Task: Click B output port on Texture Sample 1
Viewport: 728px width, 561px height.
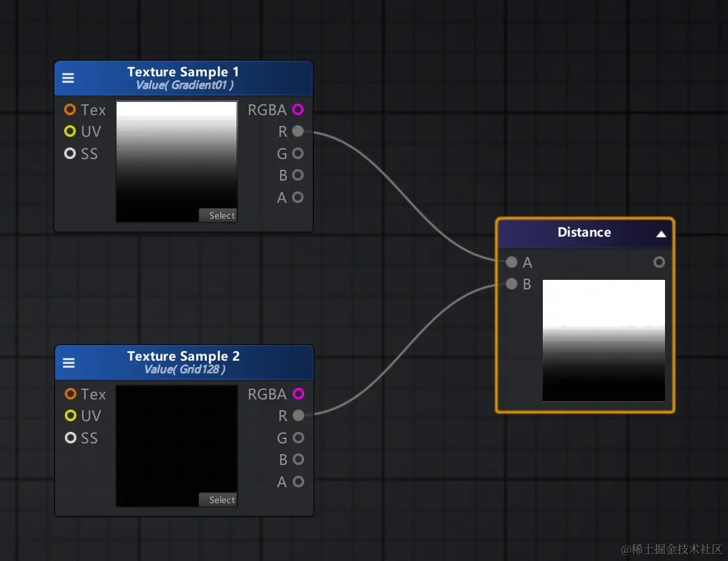Action: pyautogui.click(x=298, y=175)
